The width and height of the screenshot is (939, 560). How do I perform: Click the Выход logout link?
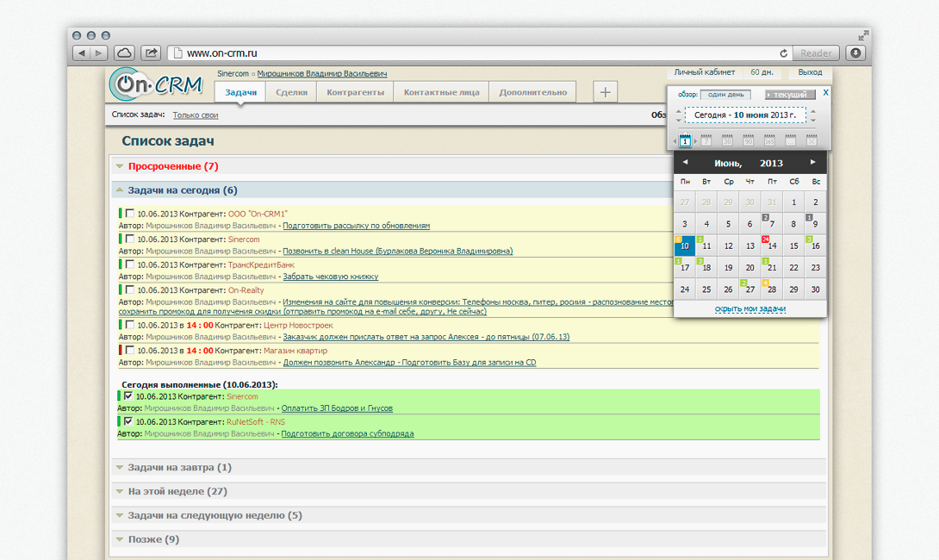click(810, 72)
